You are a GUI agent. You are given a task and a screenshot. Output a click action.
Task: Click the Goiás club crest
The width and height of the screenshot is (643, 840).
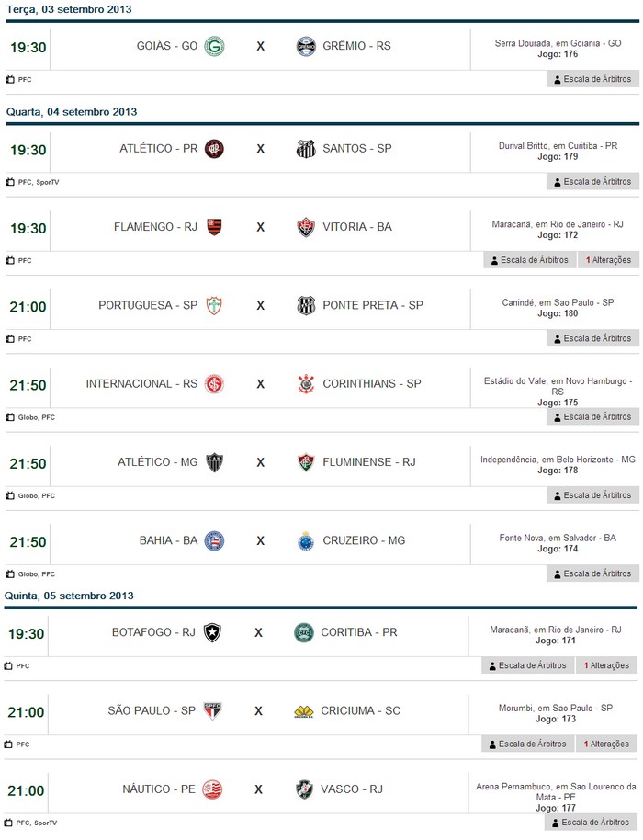coord(214,46)
